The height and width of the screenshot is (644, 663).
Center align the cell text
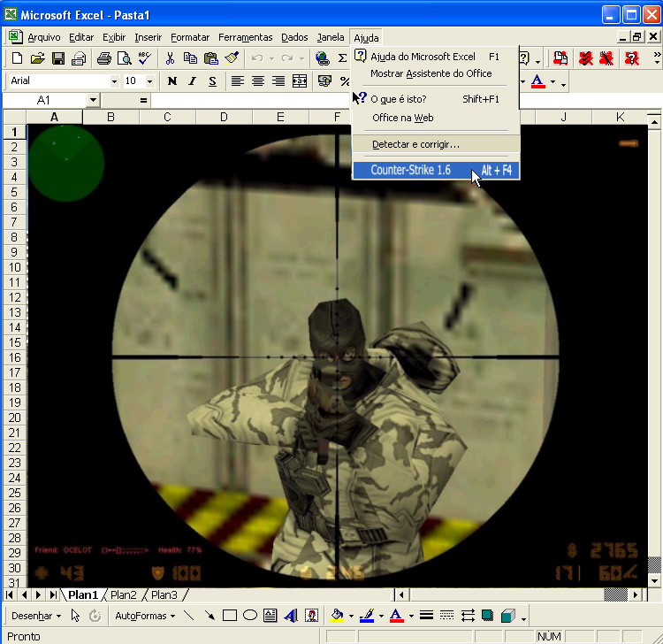pyautogui.click(x=258, y=80)
